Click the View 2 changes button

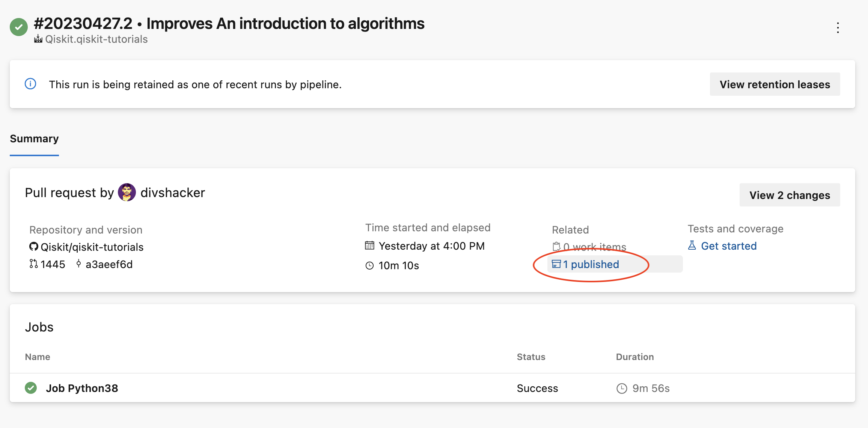[x=790, y=195]
